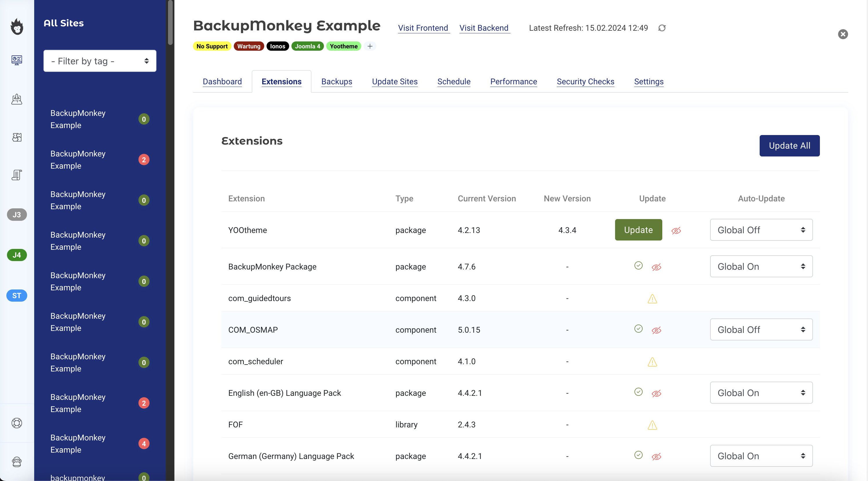Click the Latest Refresh timestamp text
This screenshot has width=868, height=481.
pos(588,28)
